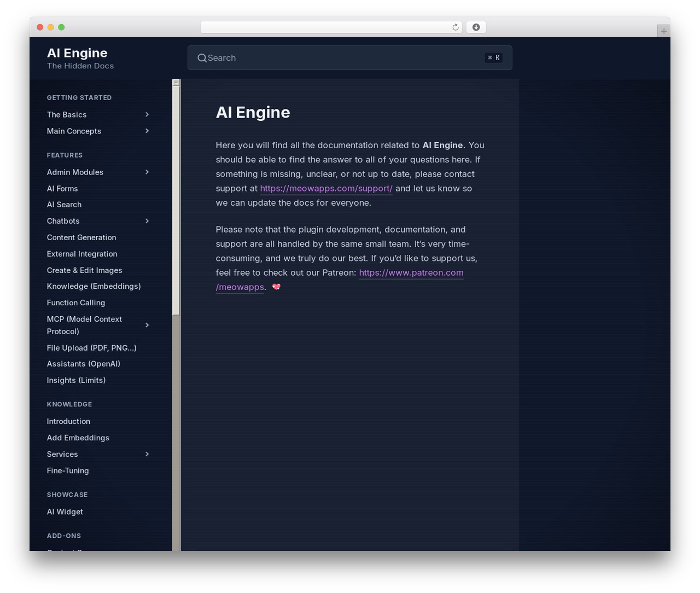Click the Admin Modules label
The width and height of the screenshot is (700, 593).
75,172
